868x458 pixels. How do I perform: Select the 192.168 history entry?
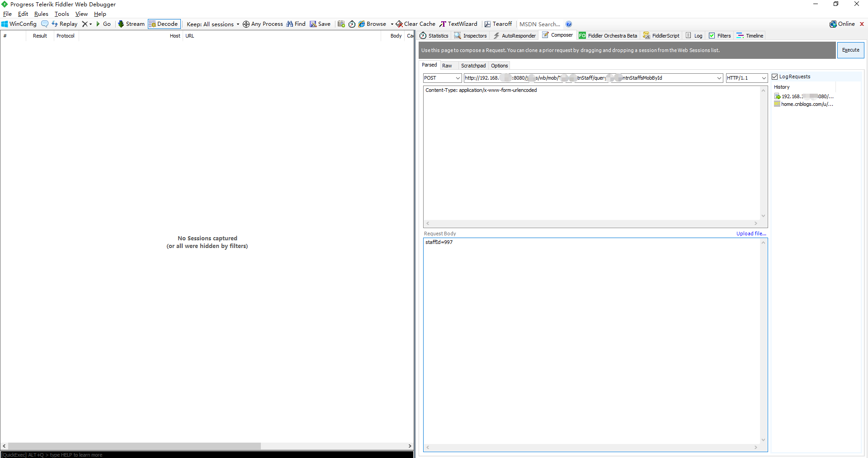[x=804, y=96]
